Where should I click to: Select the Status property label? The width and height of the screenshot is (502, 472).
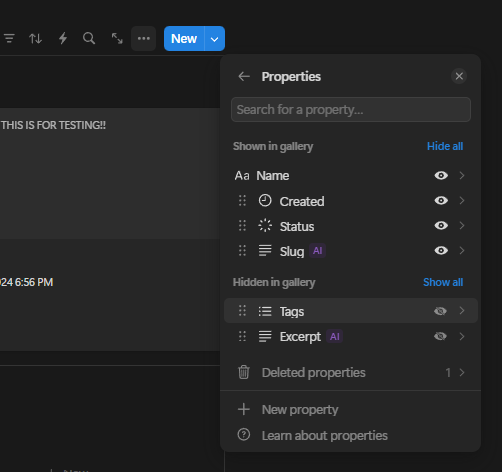297,227
